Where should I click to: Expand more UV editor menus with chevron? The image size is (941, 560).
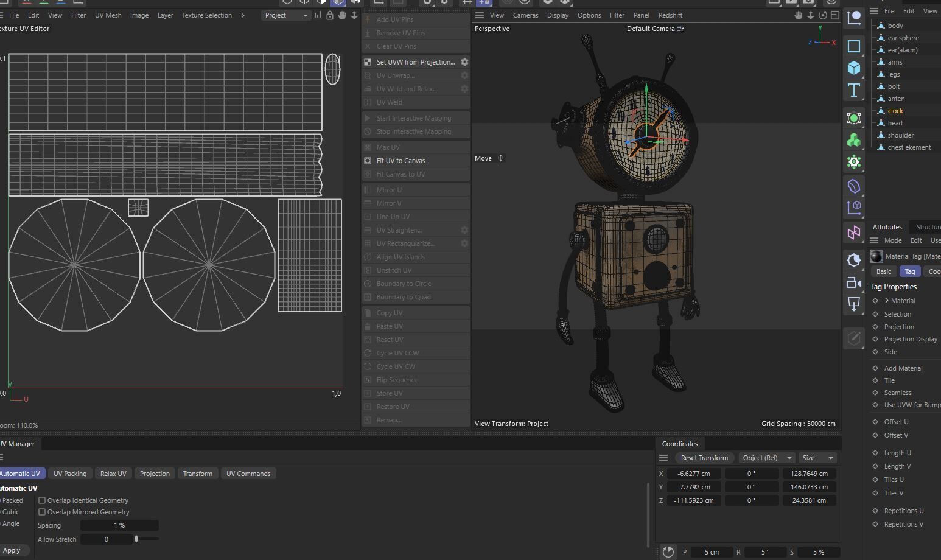tap(243, 15)
